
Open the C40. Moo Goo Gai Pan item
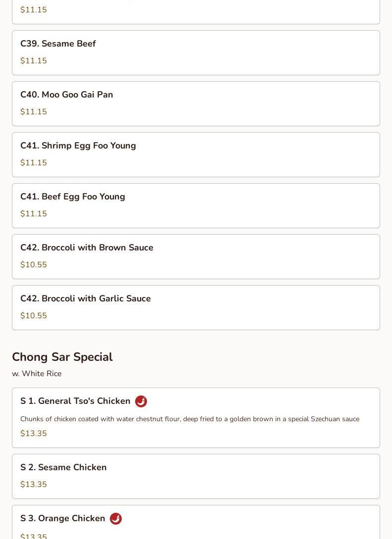coord(67,95)
